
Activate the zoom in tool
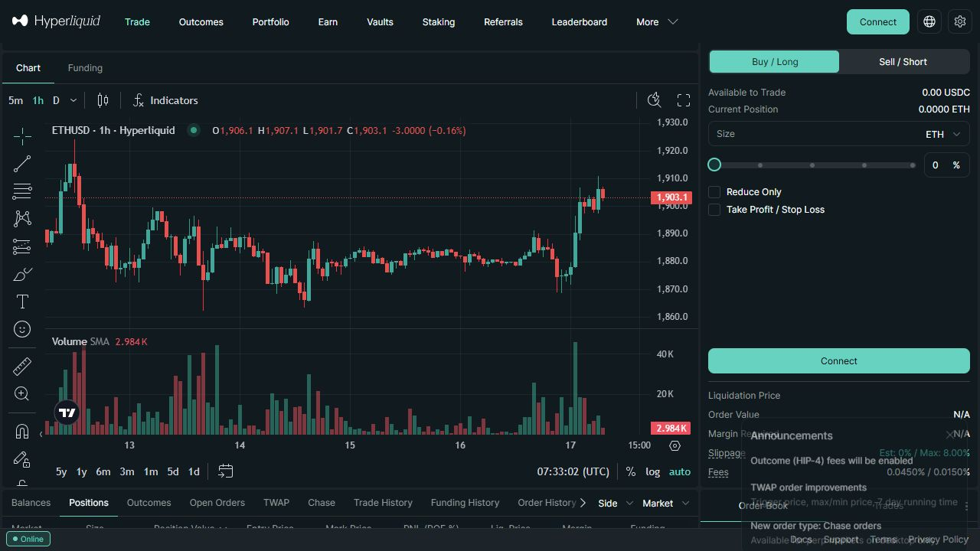(22, 394)
